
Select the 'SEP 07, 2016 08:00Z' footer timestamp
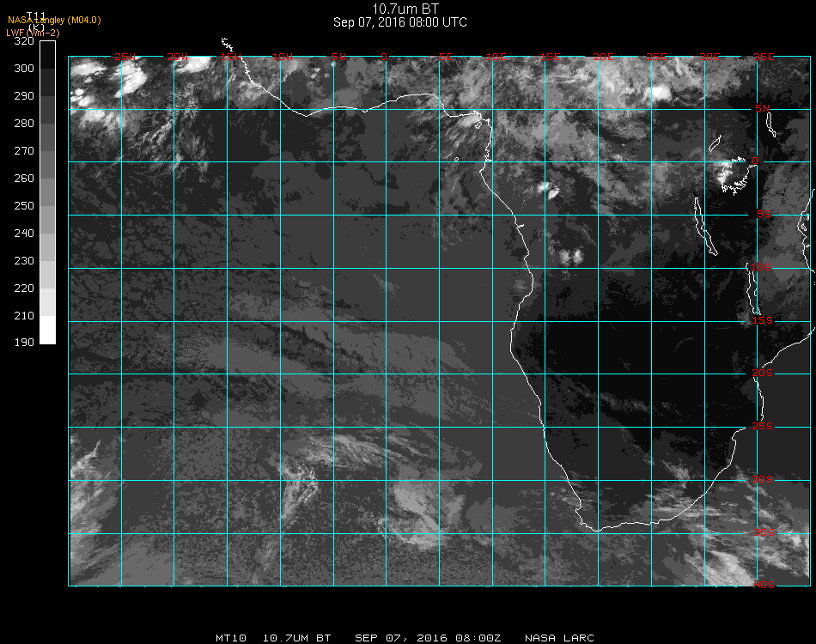[x=428, y=638]
